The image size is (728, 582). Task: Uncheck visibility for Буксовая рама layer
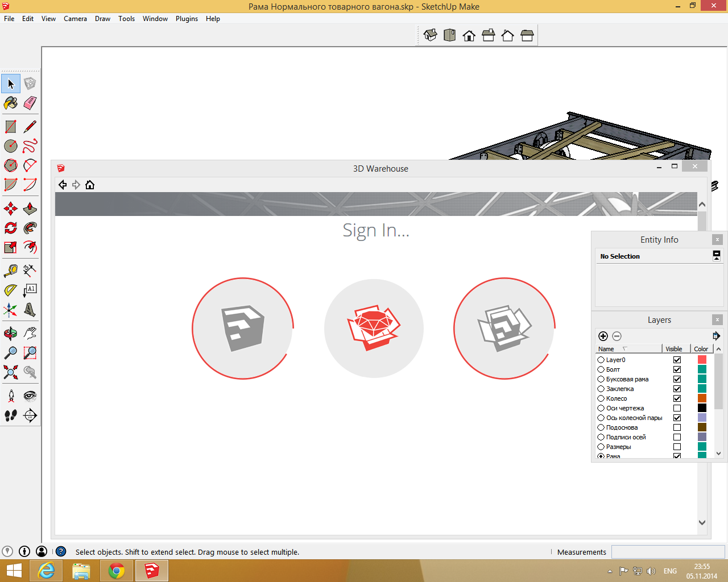pyautogui.click(x=677, y=379)
